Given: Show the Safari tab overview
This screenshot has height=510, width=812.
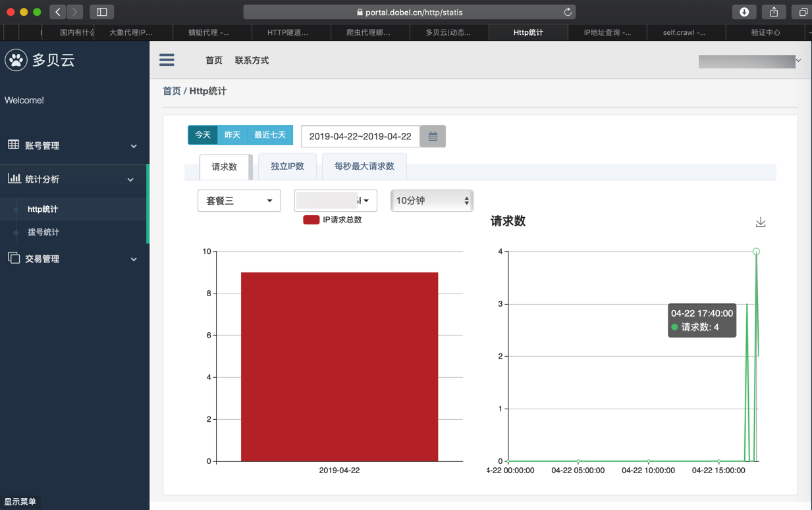Looking at the screenshot, I should 803,12.
